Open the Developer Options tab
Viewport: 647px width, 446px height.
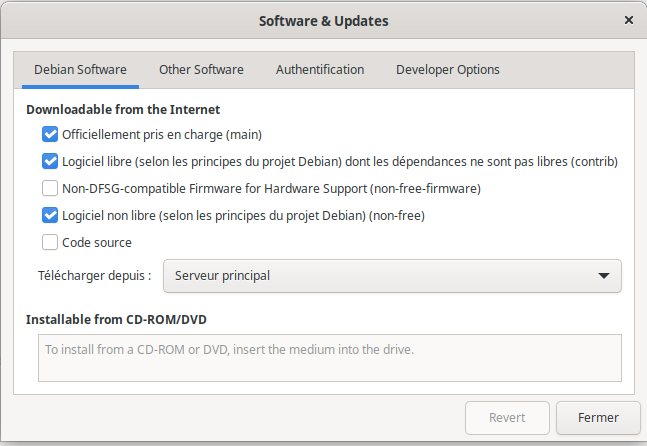[448, 70]
